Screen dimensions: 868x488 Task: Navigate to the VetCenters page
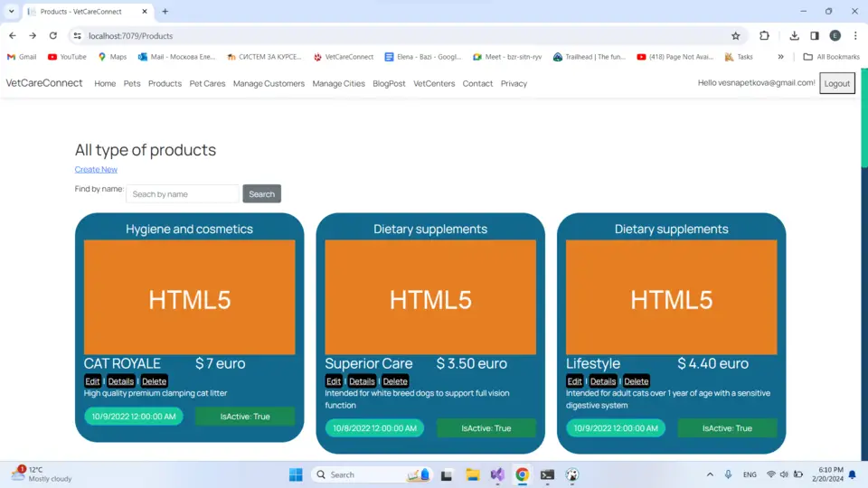(x=434, y=83)
